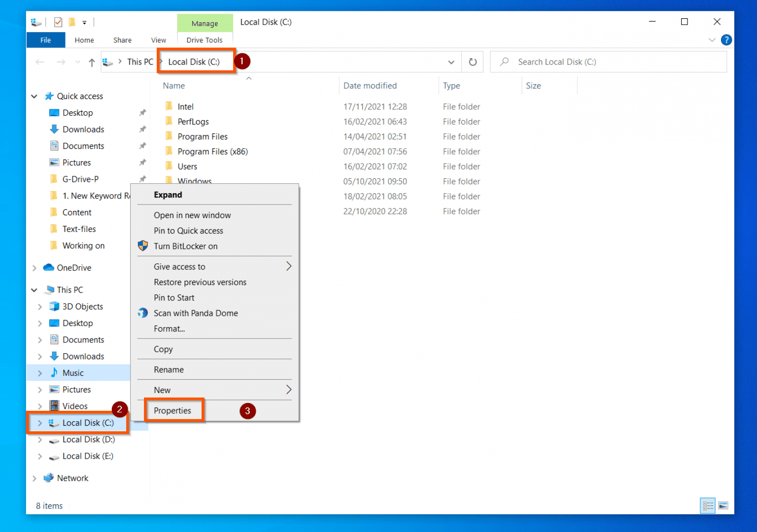Navigate up a level with the up arrow icon
This screenshot has height=532, width=757.
point(92,62)
